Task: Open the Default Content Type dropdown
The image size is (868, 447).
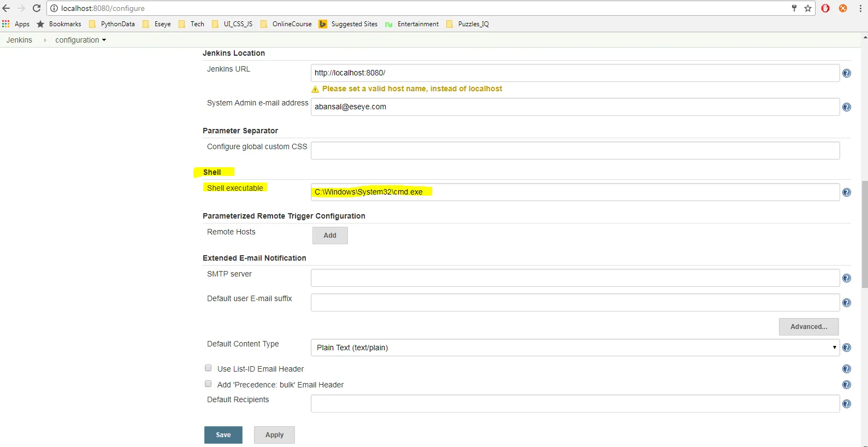Action: point(575,348)
